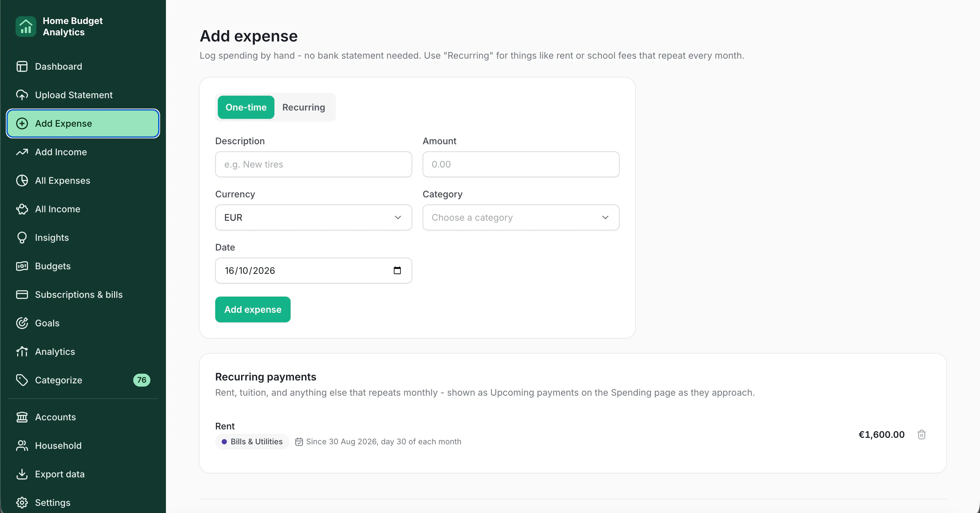Viewport: 980px width, 513px height.
Task: Click the €1,600.00 rent amount
Action: click(x=881, y=435)
